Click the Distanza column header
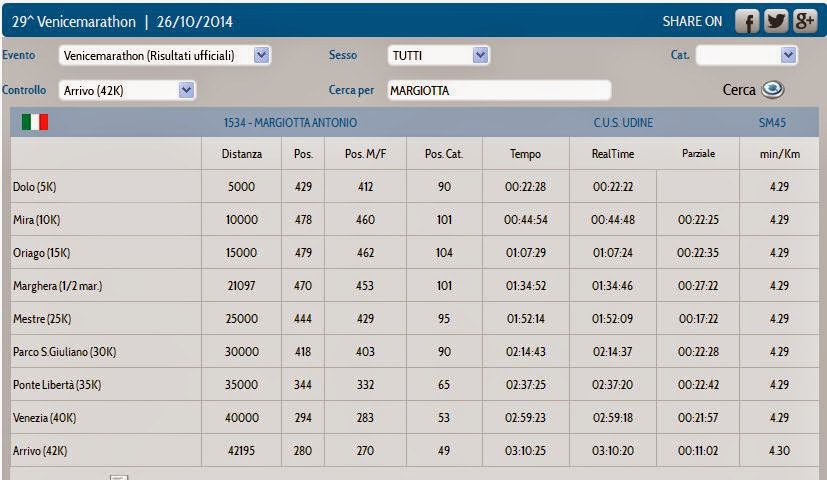The width and height of the screenshot is (827, 480). click(242, 153)
